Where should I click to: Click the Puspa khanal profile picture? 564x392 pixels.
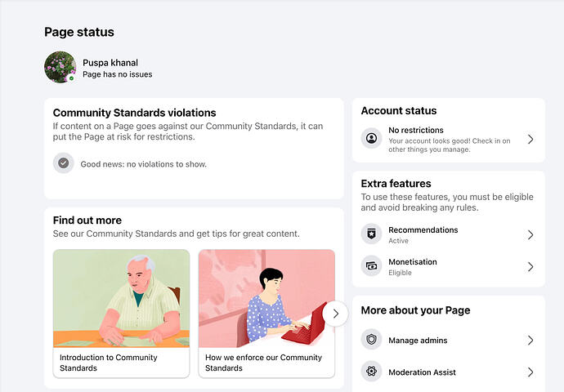(x=60, y=67)
